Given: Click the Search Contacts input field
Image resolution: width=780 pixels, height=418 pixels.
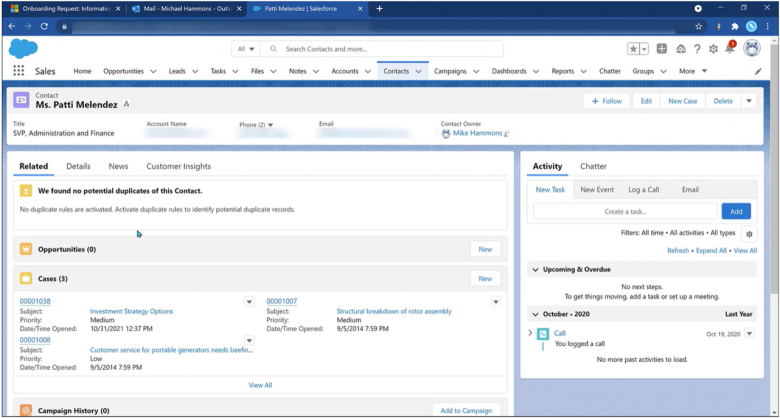Looking at the screenshot, I should [x=382, y=49].
